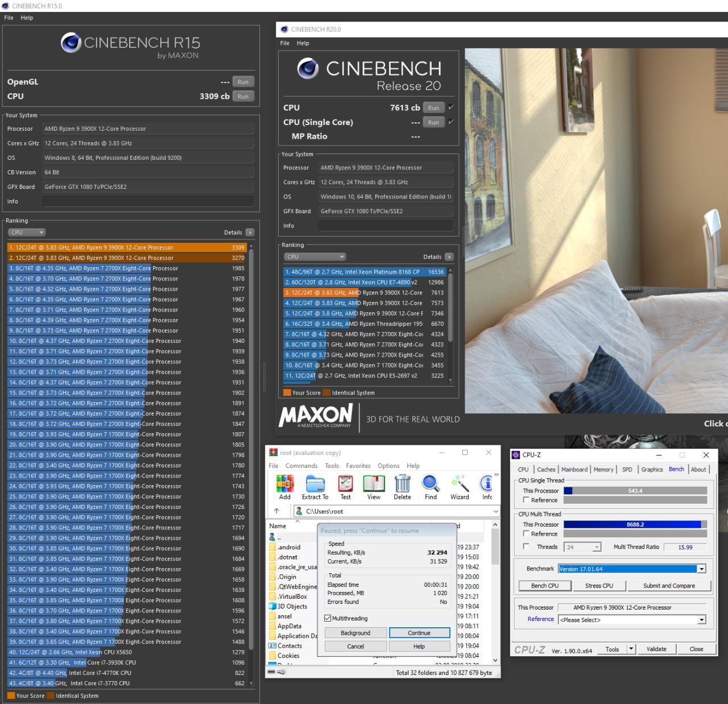Click the Validate button in CPU-Z
This screenshot has height=704, width=728.
[x=656, y=649]
